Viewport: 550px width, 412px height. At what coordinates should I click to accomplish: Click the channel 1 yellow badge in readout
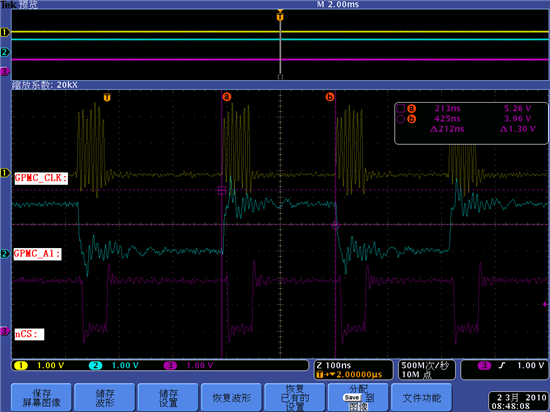pyautogui.click(x=21, y=365)
